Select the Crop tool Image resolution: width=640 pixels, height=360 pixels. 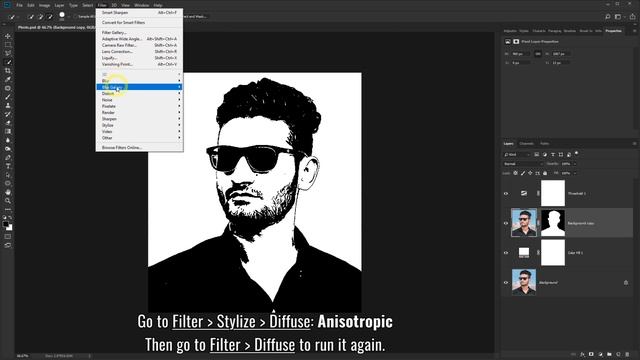click(8, 71)
